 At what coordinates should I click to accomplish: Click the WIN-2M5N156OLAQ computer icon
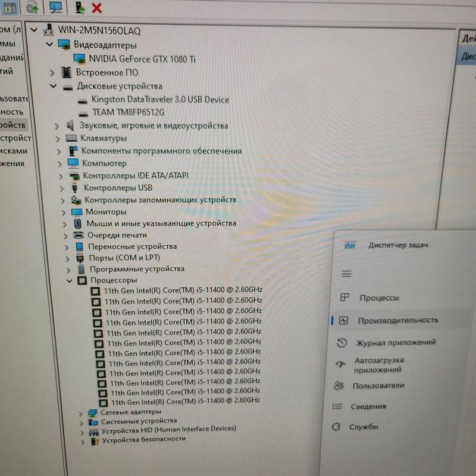point(49,30)
